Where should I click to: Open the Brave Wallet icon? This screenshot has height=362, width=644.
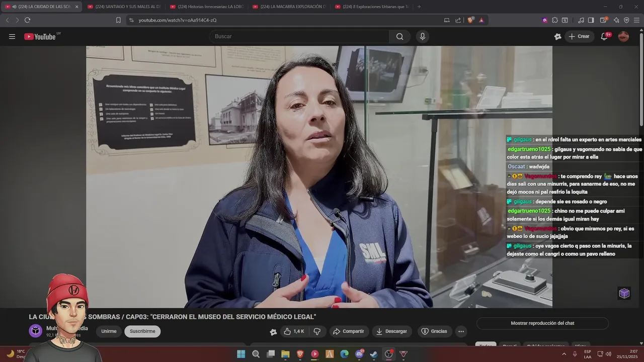pos(604,20)
